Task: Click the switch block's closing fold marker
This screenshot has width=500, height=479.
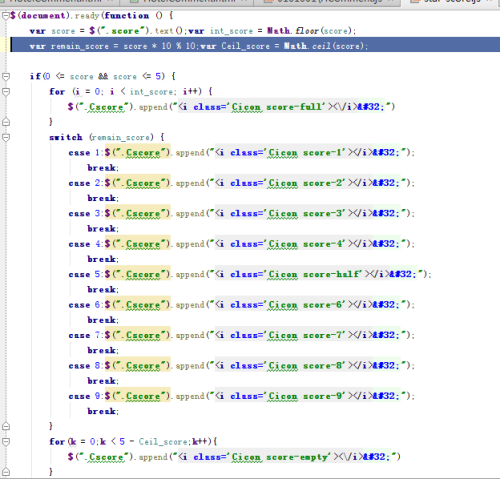Action: 5,426
